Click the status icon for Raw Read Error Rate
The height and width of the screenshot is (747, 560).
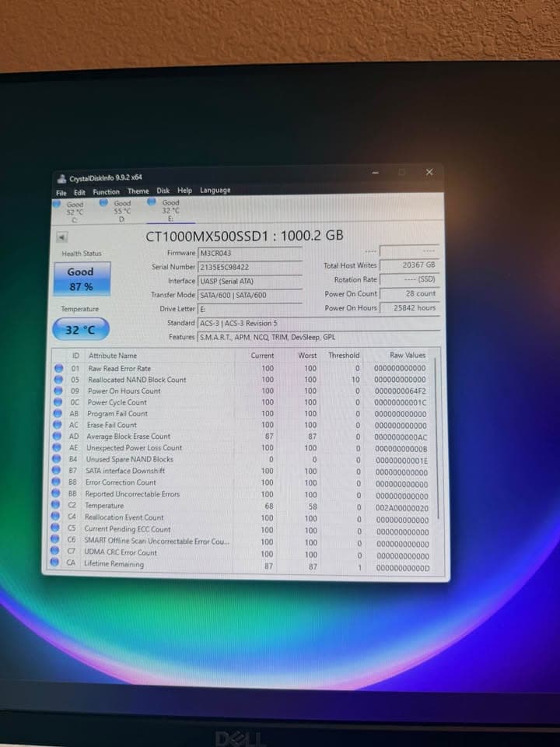58,368
